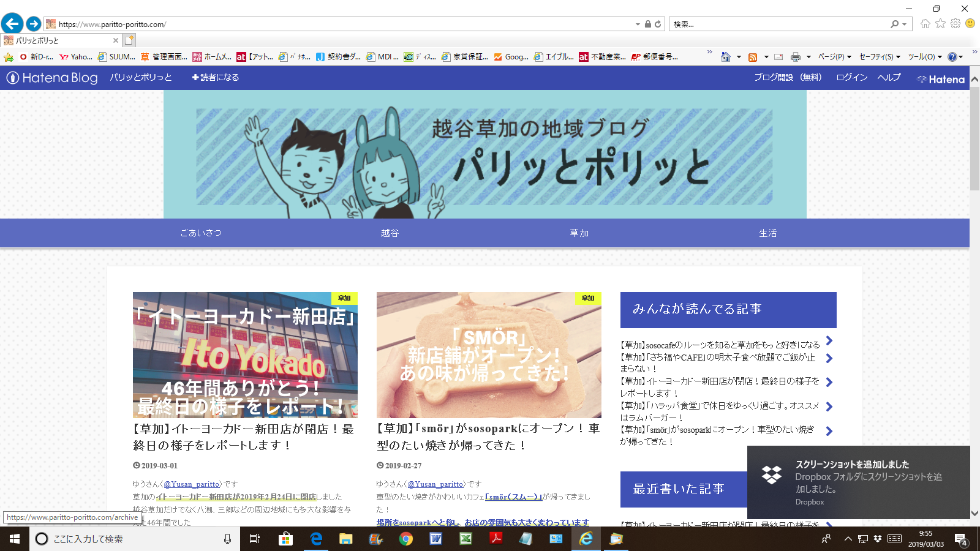Click the search magnifier icon

[895, 24]
